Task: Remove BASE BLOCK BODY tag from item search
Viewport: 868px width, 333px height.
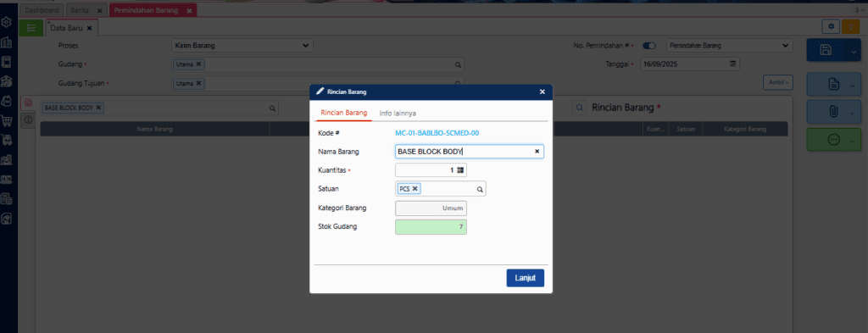Action: coord(98,108)
